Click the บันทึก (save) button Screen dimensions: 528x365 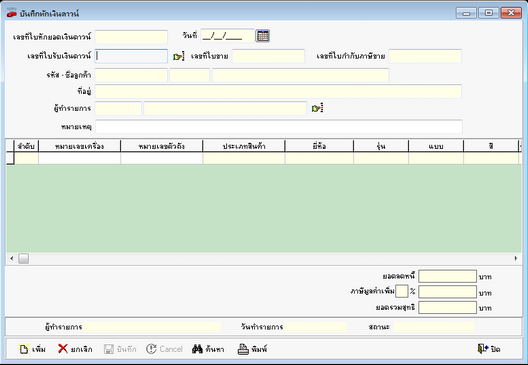point(120,349)
